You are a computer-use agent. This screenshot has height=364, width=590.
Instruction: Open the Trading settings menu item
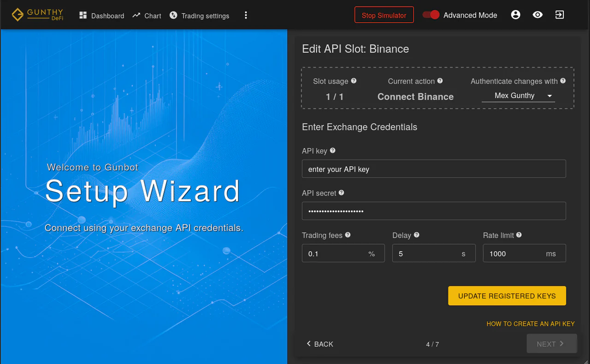[199, 15]
